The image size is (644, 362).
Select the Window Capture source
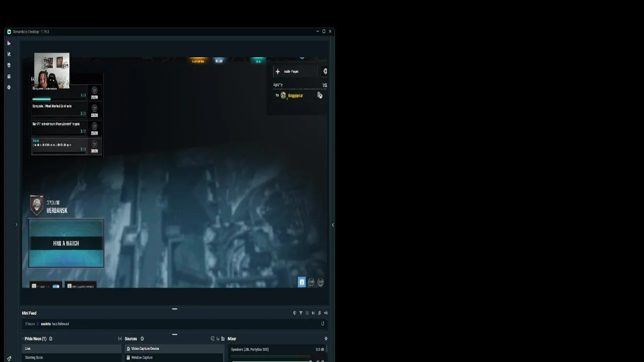pos(174,357)
